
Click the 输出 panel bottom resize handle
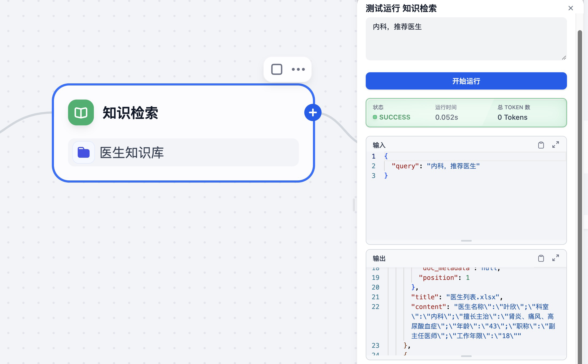click(x=466, y=356)
